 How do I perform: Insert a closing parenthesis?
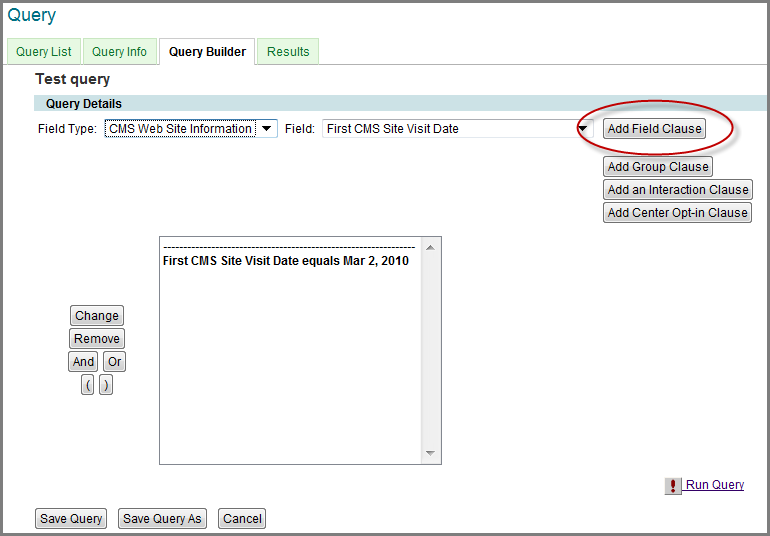(x=106, y=385)
